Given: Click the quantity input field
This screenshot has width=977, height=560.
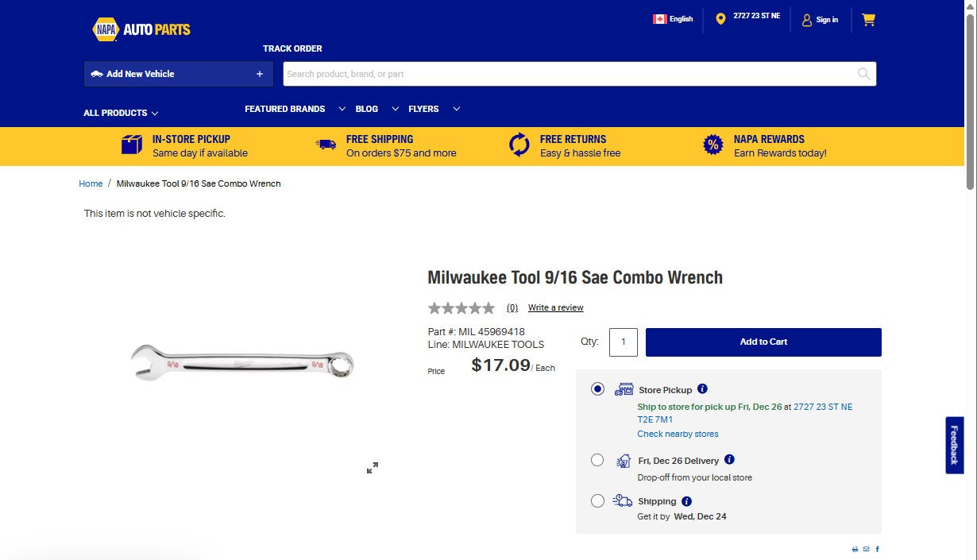Looking at the screenshot, I should pyautogui.click(x=623, y=342).
